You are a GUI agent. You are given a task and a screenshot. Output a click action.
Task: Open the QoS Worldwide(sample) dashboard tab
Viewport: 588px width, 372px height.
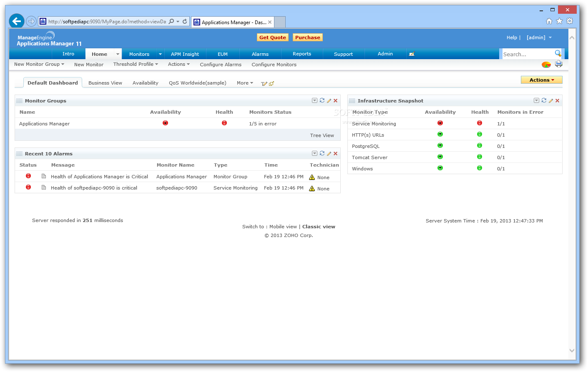tap(198, 83)
